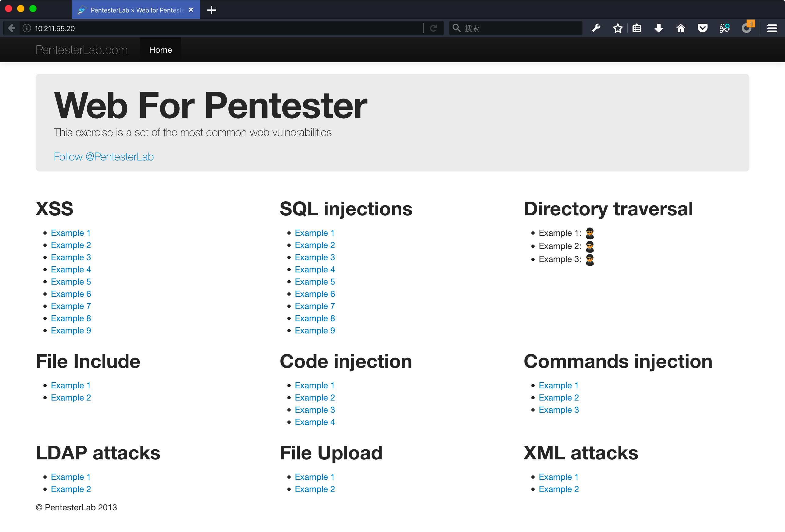The image size is (785, 532).
Task: Click the search magnifier icon
Action: coord(456,28)
